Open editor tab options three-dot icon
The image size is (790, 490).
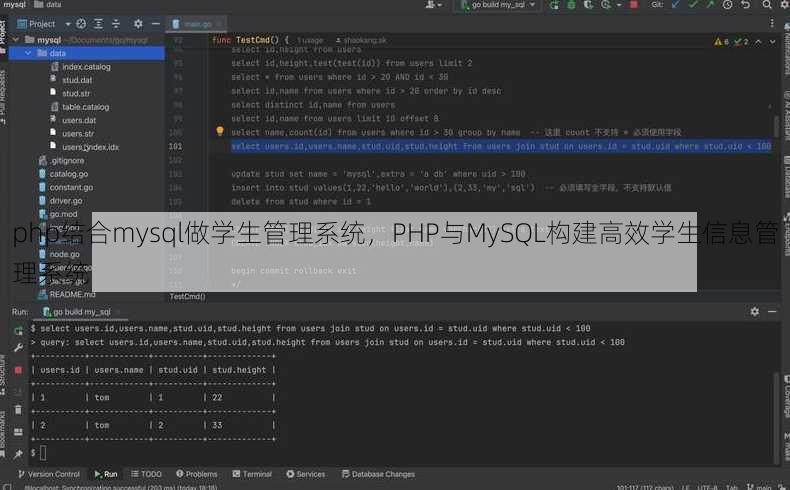coord(772,23)
